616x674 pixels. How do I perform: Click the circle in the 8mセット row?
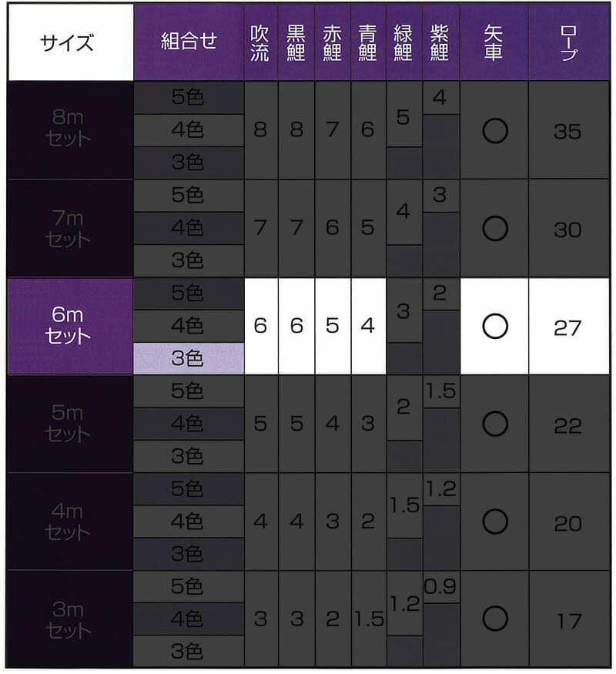494,131
